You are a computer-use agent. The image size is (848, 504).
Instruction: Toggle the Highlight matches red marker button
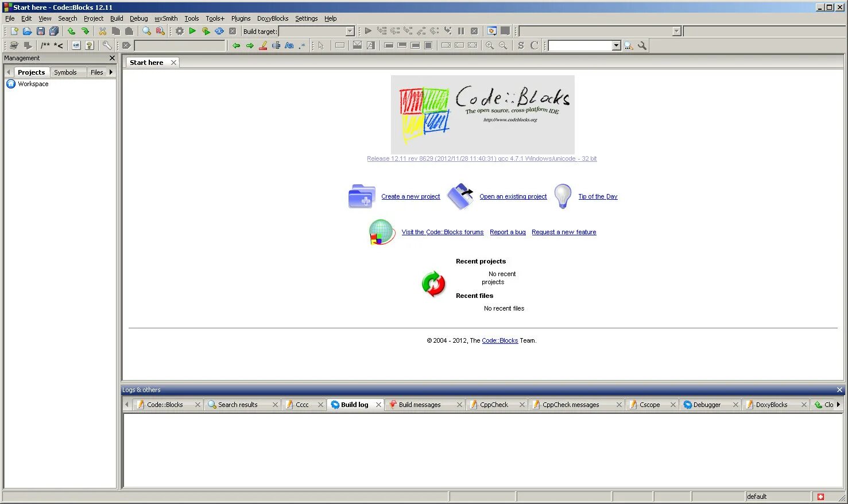(263, 45)
